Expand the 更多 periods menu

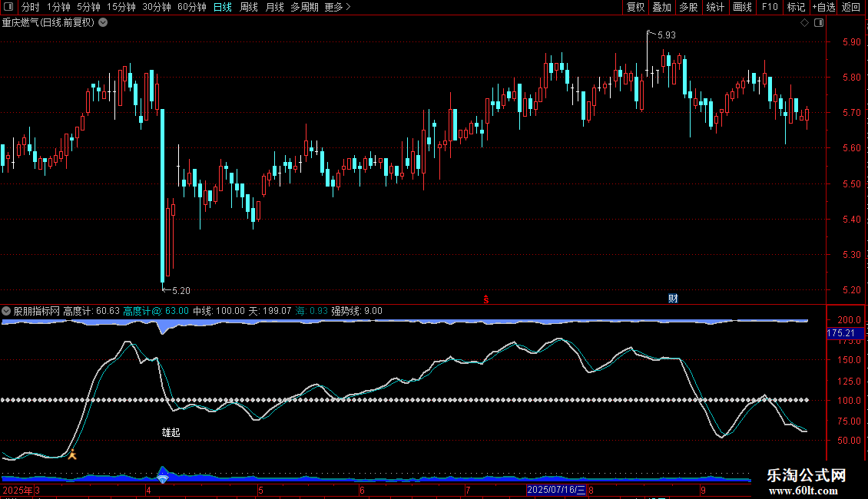pos(337,7)
